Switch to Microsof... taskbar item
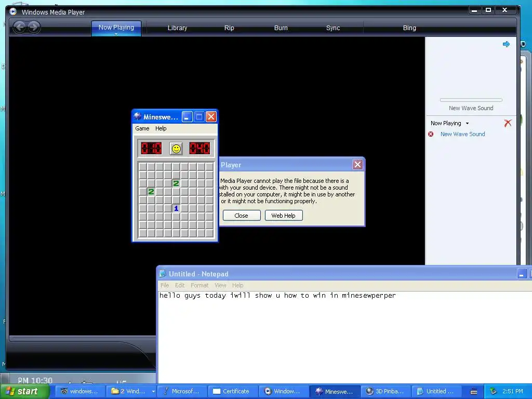532x399 pixels. point(181,391)
